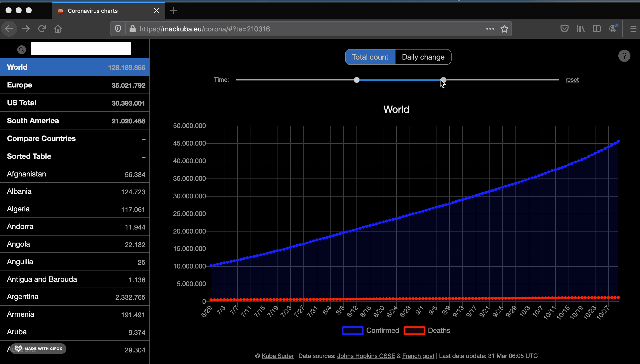Image resolution: width=640 pixels, height=364 pixels.
Task: Open Johns Hopkins CSSE link
Action: pyautogui.click(x=366, y=356)
